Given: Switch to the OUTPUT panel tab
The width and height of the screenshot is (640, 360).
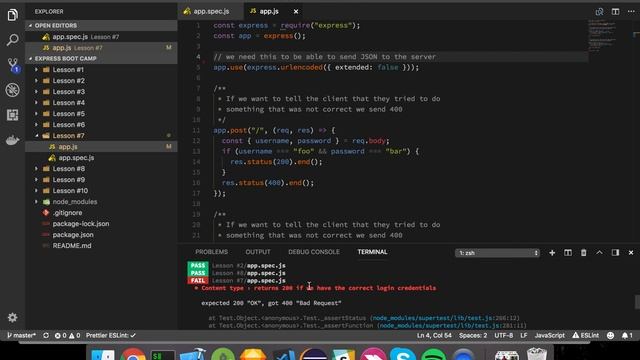Looking at the screenshot, I should point(258,252).
